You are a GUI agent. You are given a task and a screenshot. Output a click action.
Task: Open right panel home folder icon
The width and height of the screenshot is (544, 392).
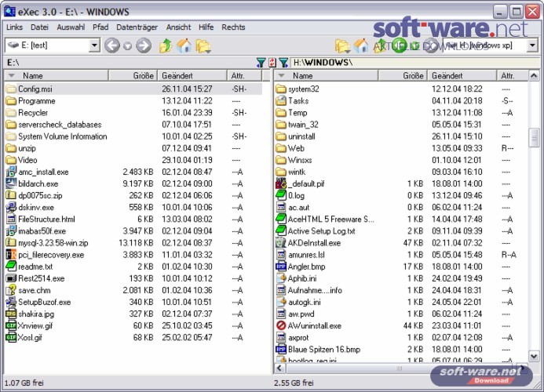coord(361,45)
